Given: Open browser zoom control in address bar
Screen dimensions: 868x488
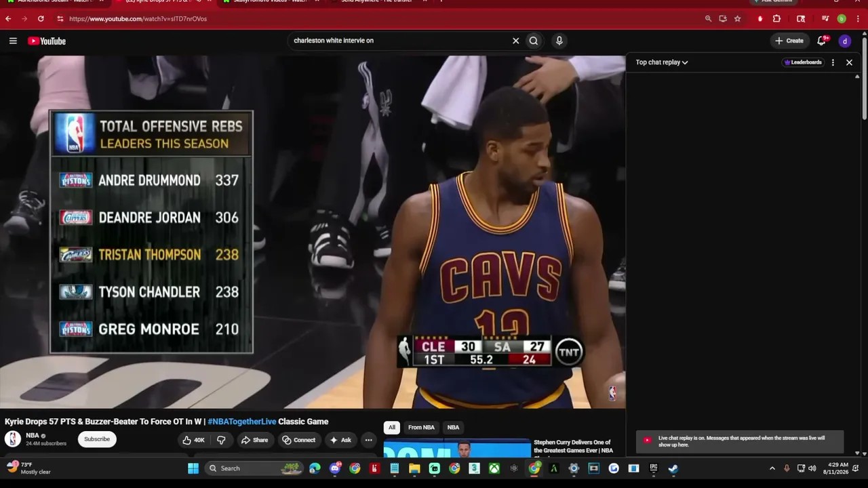Looking at the screenshot, I should (x=708, y=19).
